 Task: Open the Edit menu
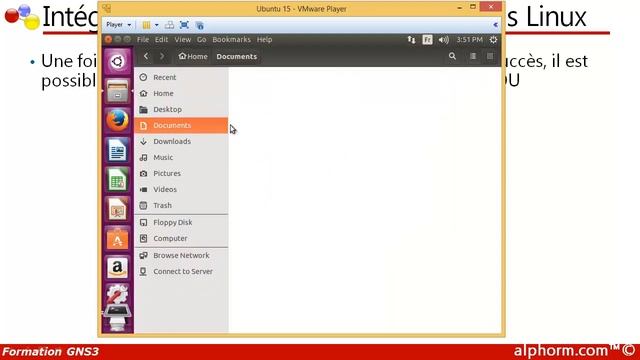[x=161, y=40]
